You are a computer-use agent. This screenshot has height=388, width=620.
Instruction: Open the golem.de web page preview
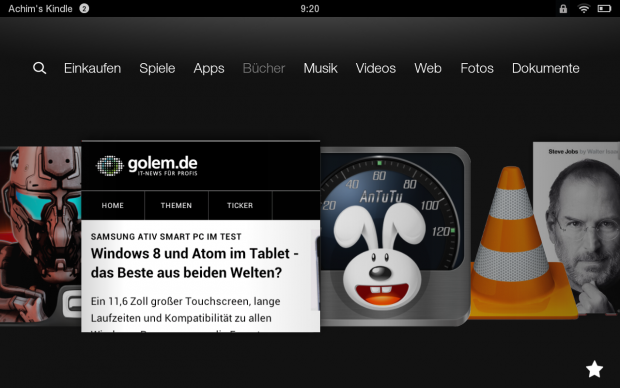click(x=200, y=236)
